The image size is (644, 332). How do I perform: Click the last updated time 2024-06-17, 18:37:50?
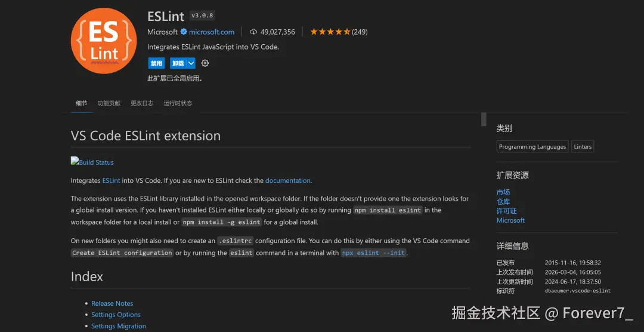coord(572,282)
